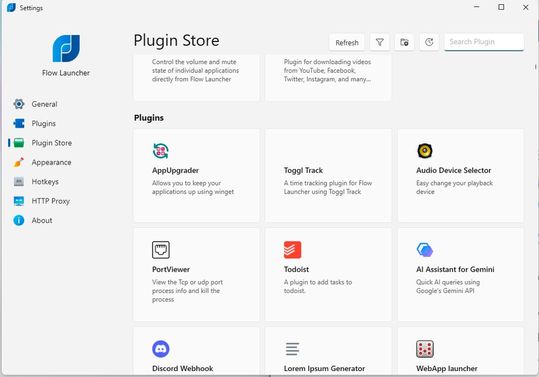Click the WebApp launcher dice icon

[425, 349]
